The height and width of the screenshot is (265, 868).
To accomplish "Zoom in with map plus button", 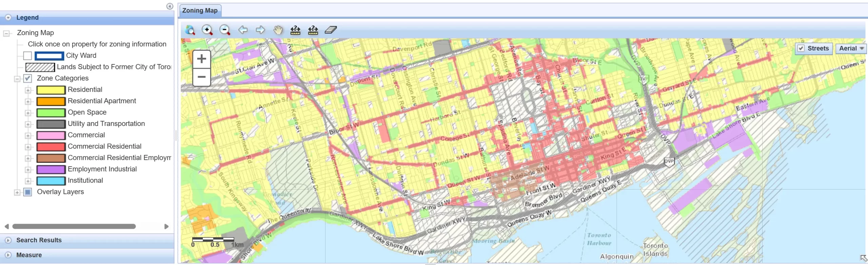I will [202, 59].
